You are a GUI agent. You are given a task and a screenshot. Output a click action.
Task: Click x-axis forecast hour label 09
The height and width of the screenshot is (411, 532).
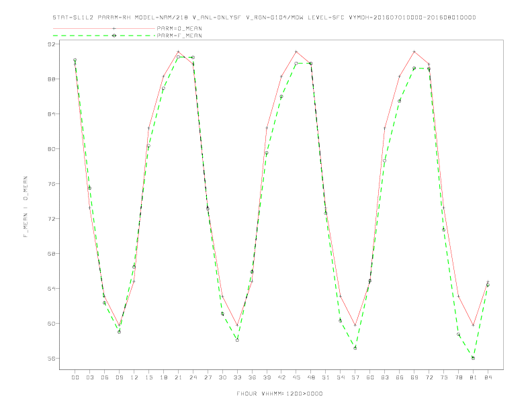click(x=119, y=377)
